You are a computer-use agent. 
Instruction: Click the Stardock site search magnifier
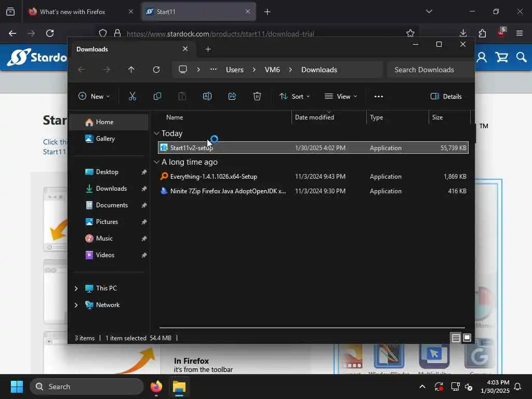coord(522,57)
